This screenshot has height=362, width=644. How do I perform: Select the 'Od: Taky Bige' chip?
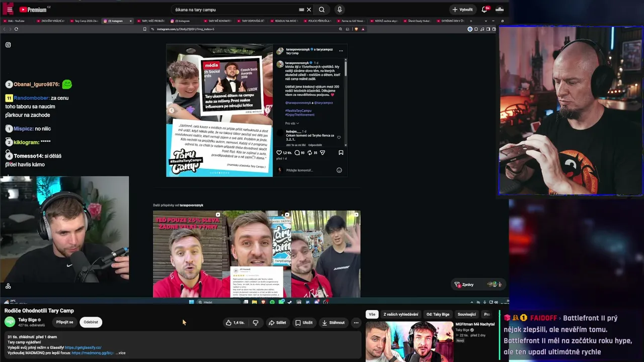click(x=438, y=314)
